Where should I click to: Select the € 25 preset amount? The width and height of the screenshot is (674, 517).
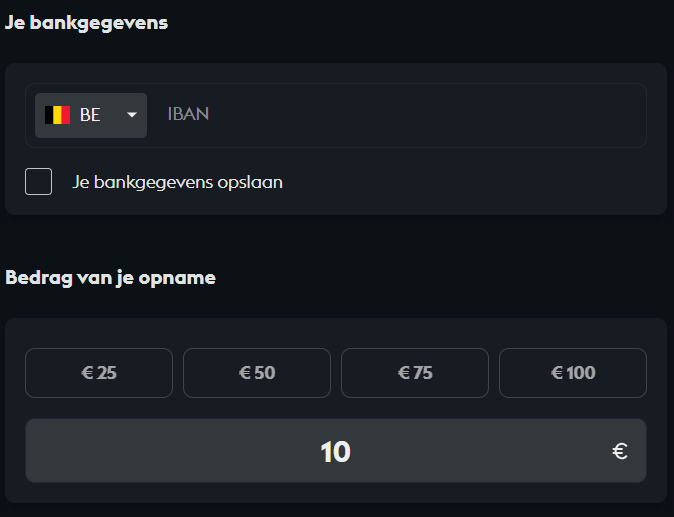coord(99,373)
